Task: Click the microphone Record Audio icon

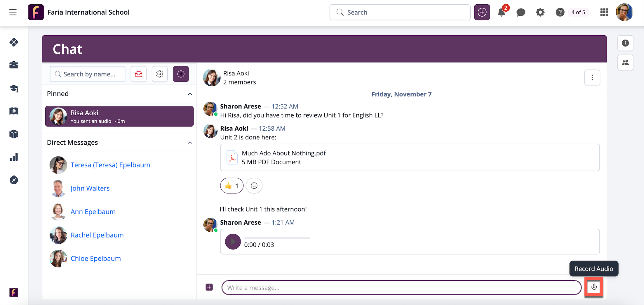Action: [594, 287]
